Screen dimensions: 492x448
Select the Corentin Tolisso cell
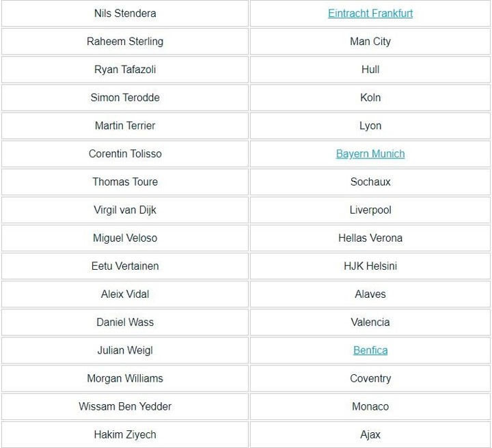click(125, 154)
